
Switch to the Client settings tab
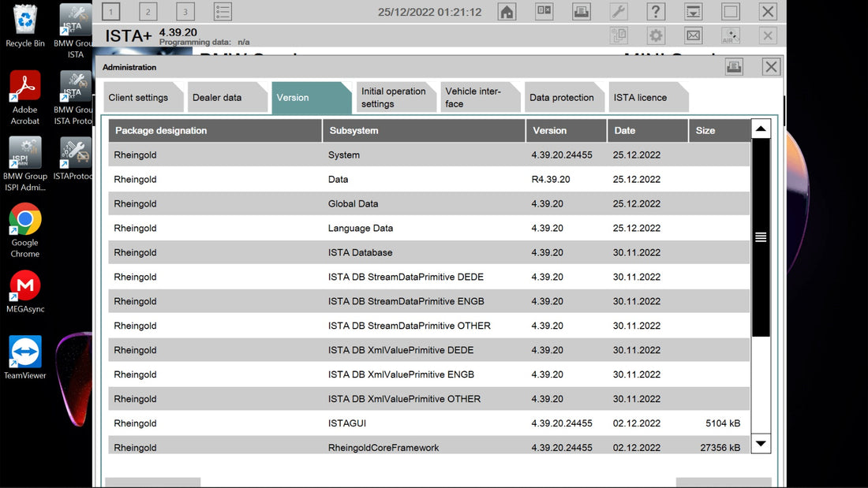pyautogui.click(x=139, y=97)
